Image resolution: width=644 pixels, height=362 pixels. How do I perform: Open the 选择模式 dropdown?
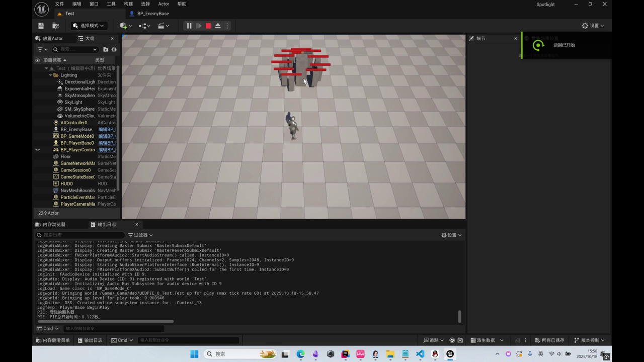pyautogui.click(x=89, y=26)
